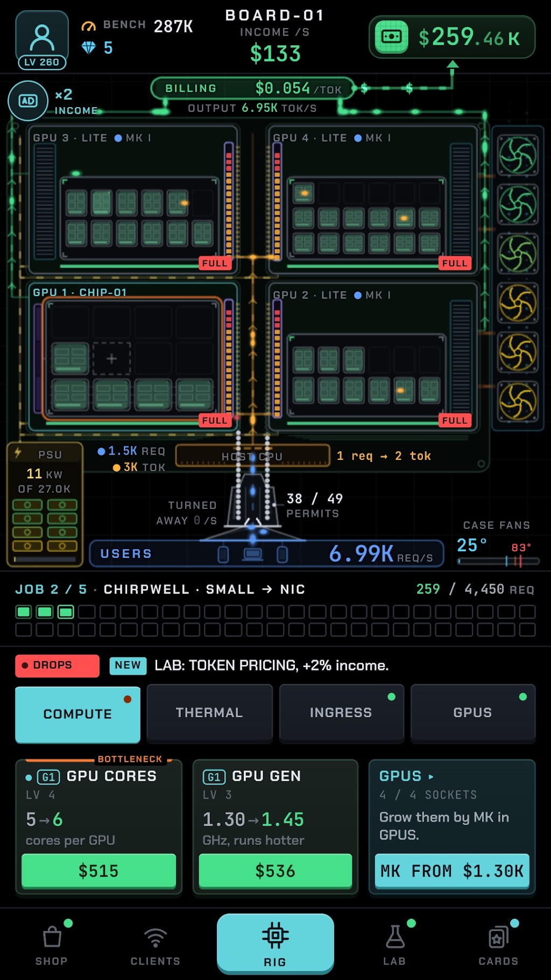Switch to the COMPUTE tab
The width and height of the screenshot is (551, 980).
tap(77, 714)
